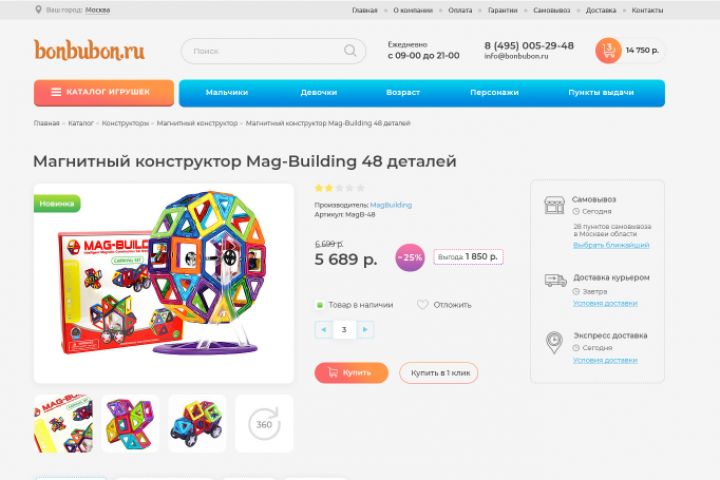The width and height of the screenshot is (720, 480).
Task: Select the Девочки menu item
Action: pyautogui.click(x=319, y=92)
